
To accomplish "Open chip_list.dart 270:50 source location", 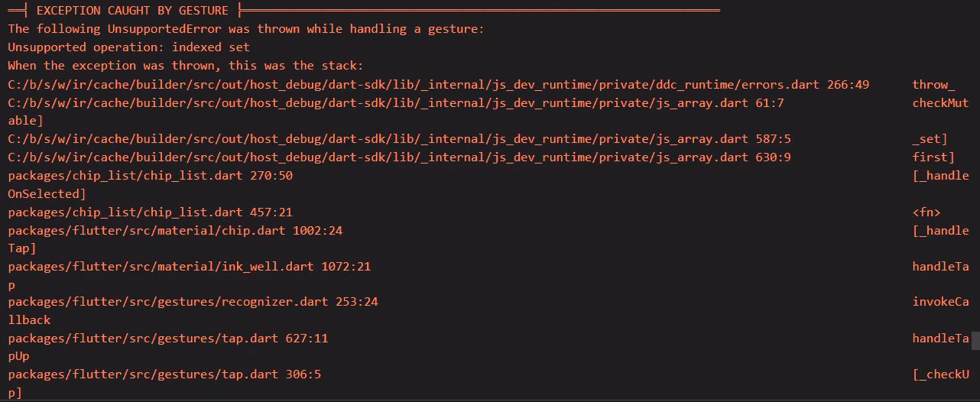I will (151, 176).
